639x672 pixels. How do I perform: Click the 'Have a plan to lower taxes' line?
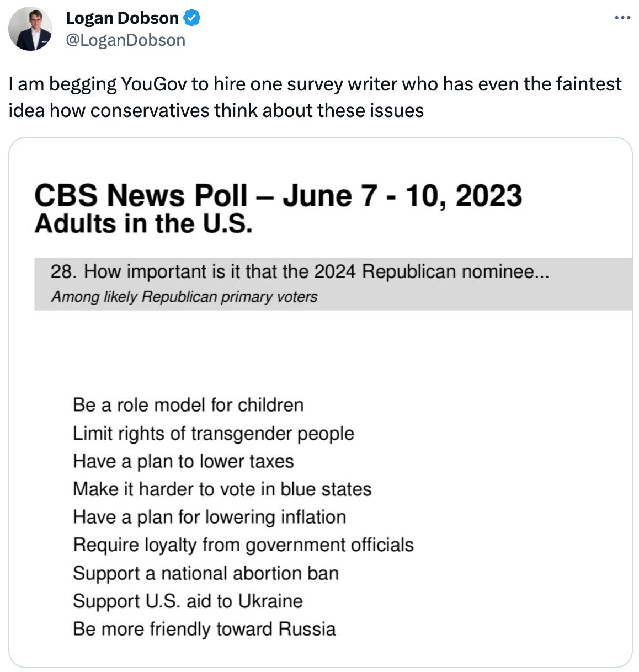click(x=184, y=461)
